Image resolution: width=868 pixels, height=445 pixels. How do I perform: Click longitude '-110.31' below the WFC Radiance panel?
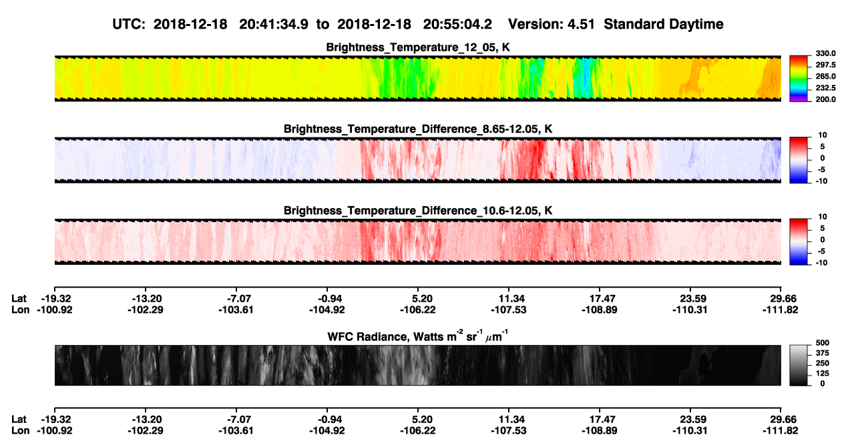690,430
